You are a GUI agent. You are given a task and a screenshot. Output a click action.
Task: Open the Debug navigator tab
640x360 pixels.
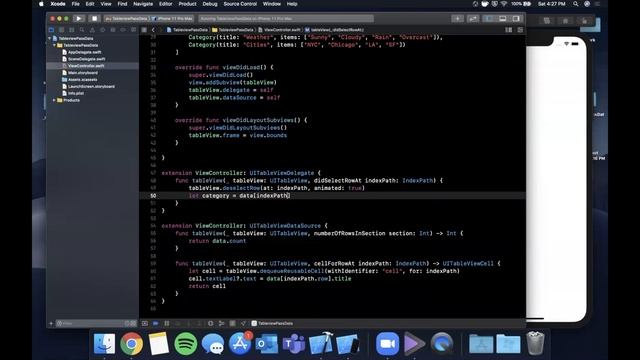[113, 30]
